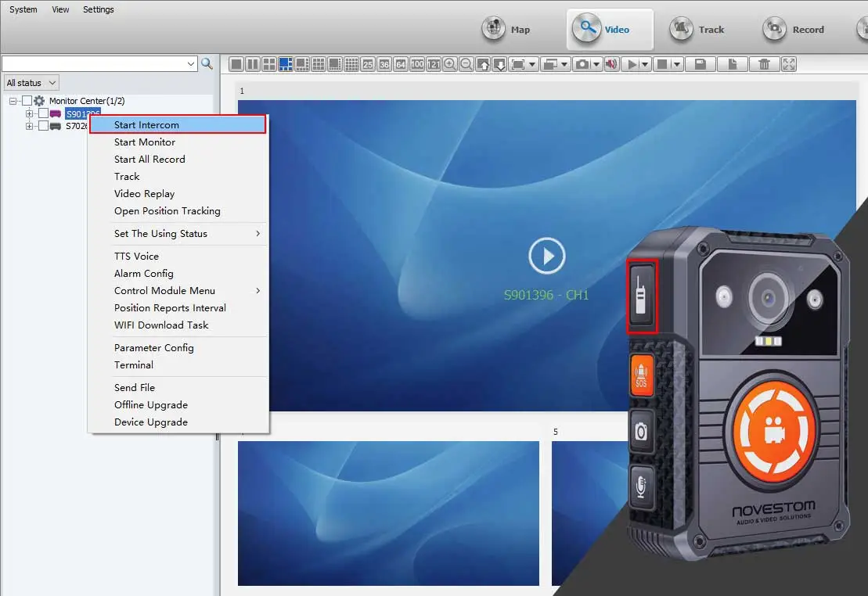The height and width of the screenshot is (596, 868).
Task: Select the single-window video layout
Action: point(236,64)
